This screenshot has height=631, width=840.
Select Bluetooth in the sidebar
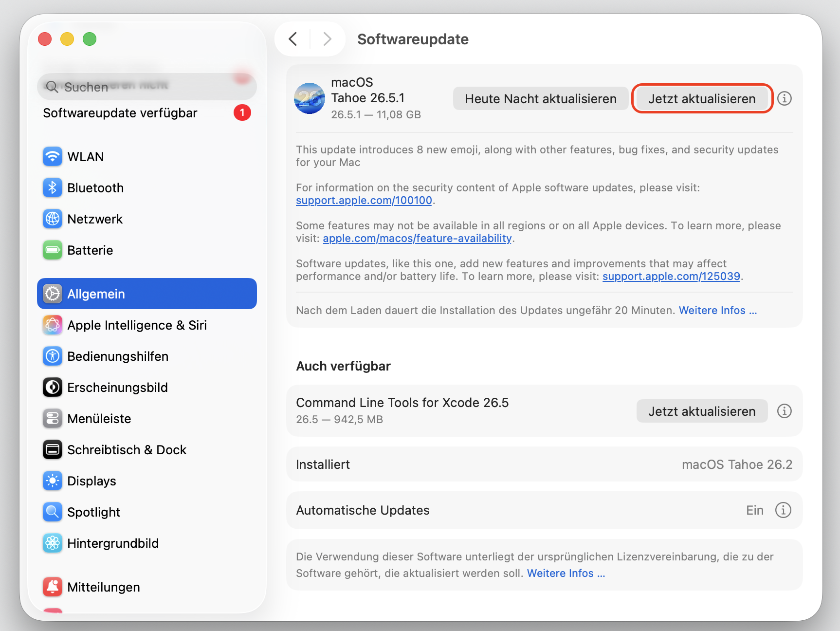tap(147, 188)
